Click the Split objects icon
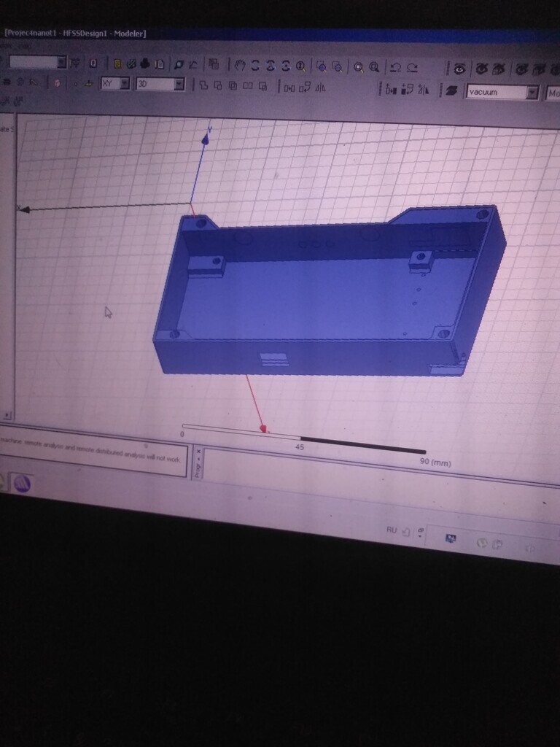The width and height of the screenshot is (560, 747). click(x=248, y=86)
